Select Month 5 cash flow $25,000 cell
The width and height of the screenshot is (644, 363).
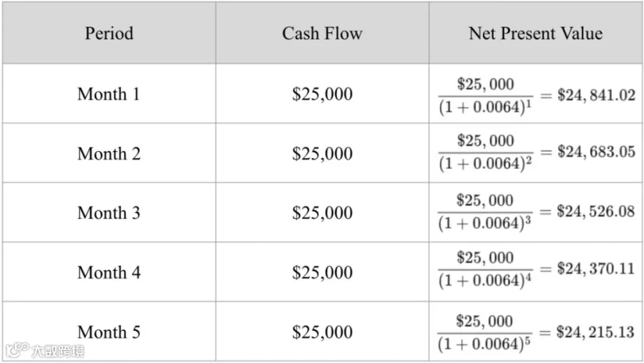pos(323,332)
